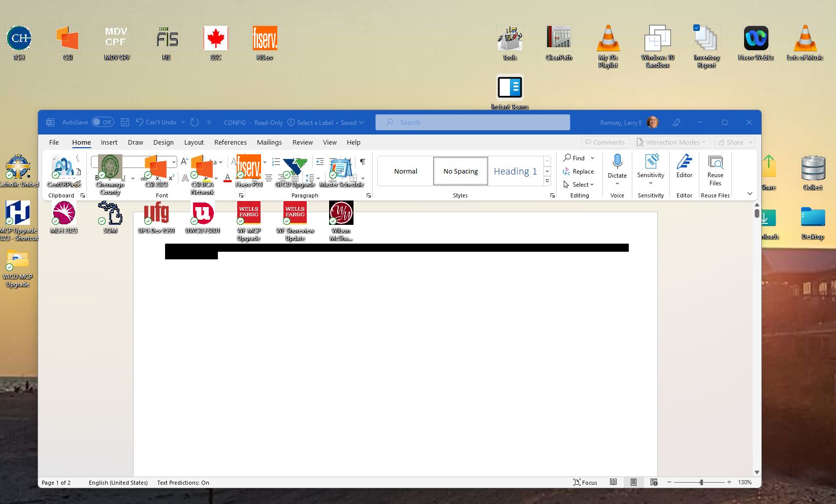The height and width of the screenshot is (504, 836).
Task: Click the Replace tool
Action: click(x=578, y=172)
